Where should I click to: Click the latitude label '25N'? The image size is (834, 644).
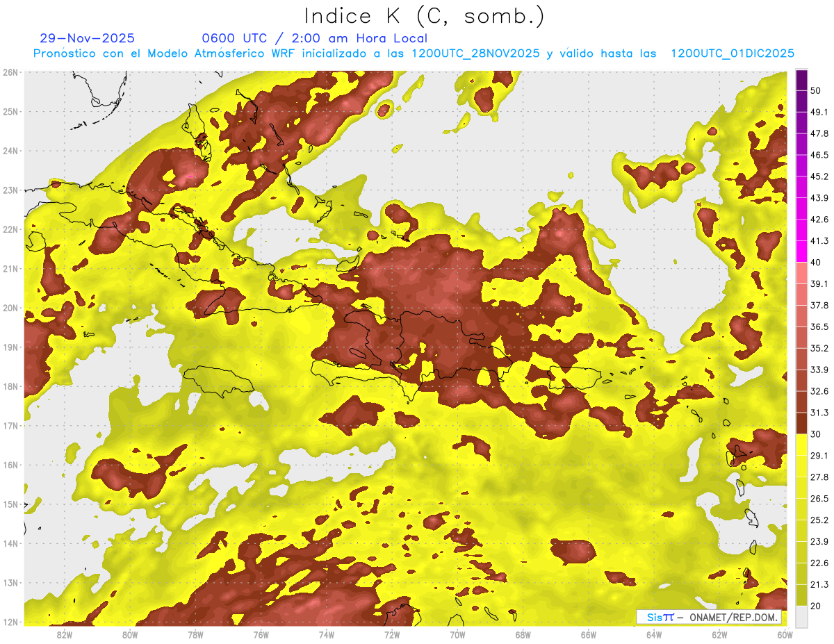(x=11, y=111)
